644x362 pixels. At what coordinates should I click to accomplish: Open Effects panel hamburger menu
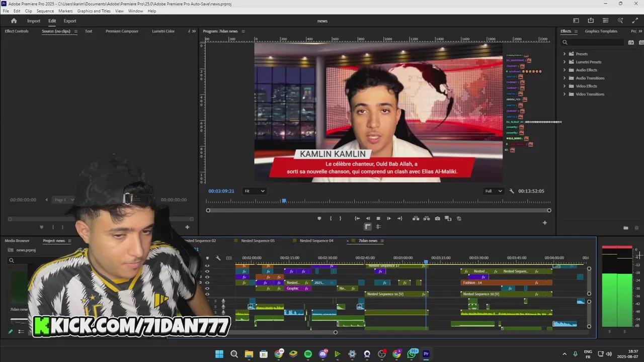(576, 31)
